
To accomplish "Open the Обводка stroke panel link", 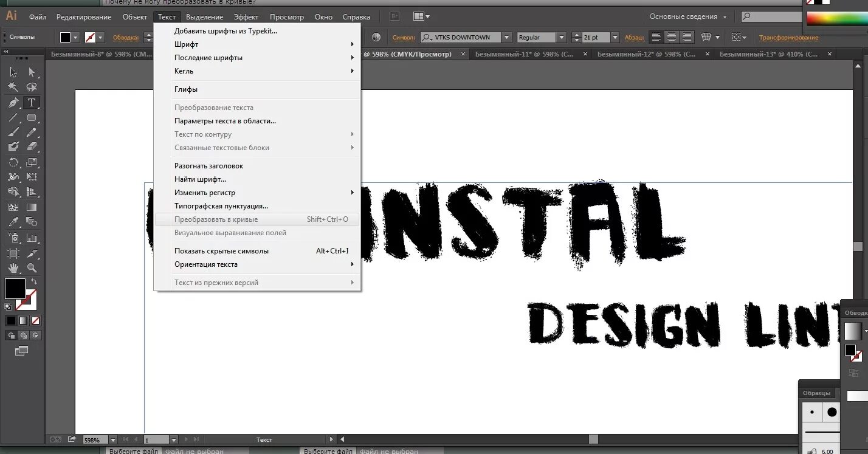I will (126, 37).
